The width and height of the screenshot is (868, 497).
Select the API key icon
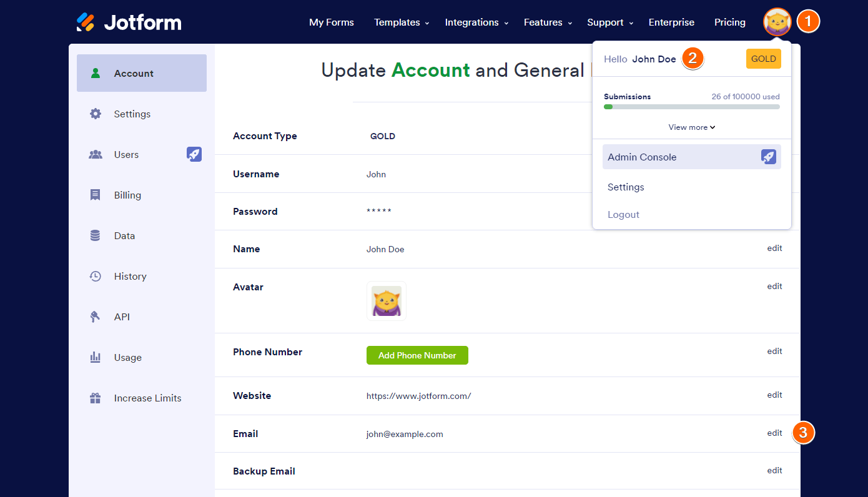[x=95, y=317]
